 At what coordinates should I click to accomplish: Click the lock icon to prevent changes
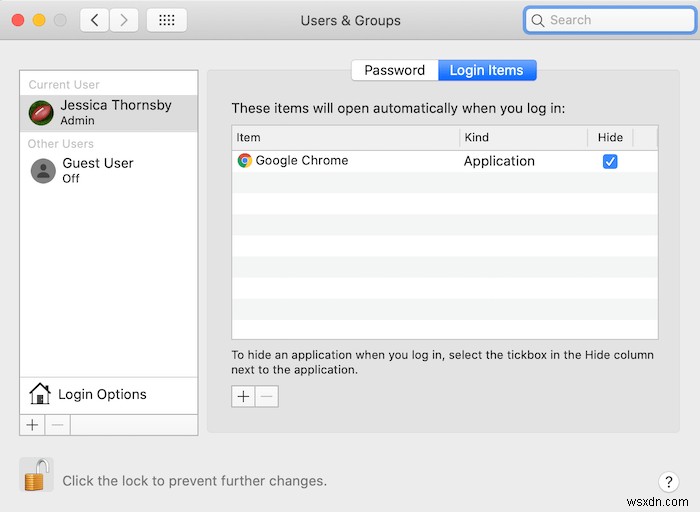point(36,476)
